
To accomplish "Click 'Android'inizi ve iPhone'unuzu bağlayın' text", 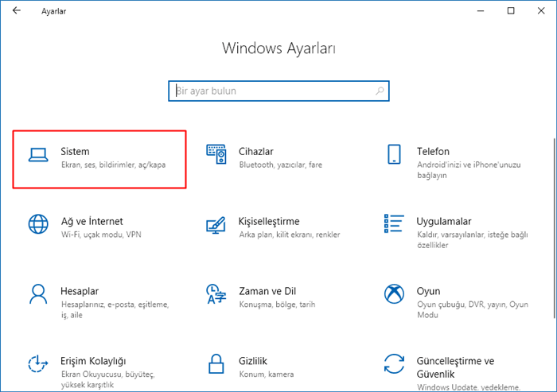I will [x=469, y=170].
